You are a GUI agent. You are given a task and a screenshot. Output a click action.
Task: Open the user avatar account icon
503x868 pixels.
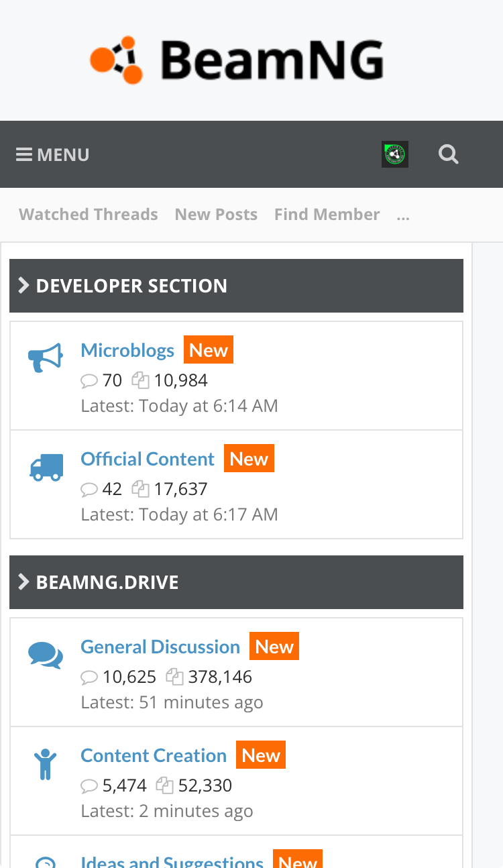[x=395, y=154]
